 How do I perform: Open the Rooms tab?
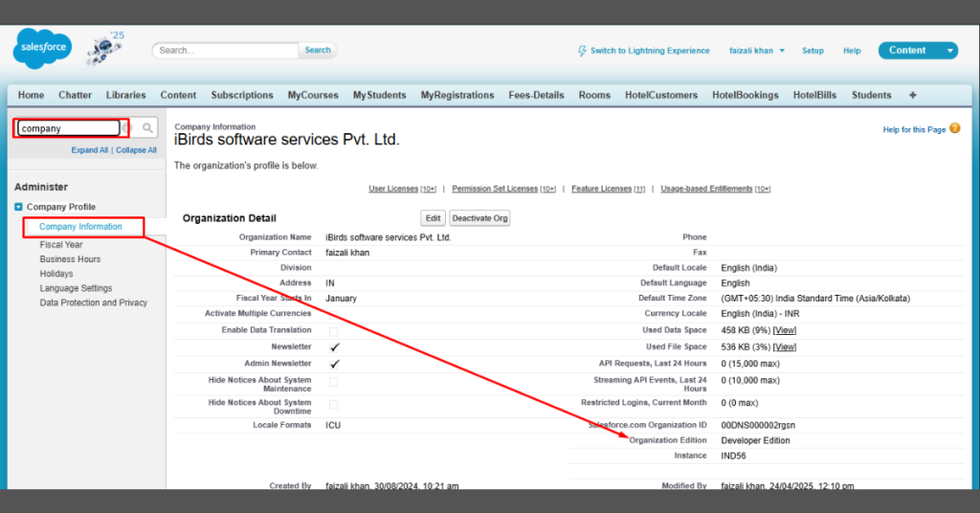(x=594, y=95)
